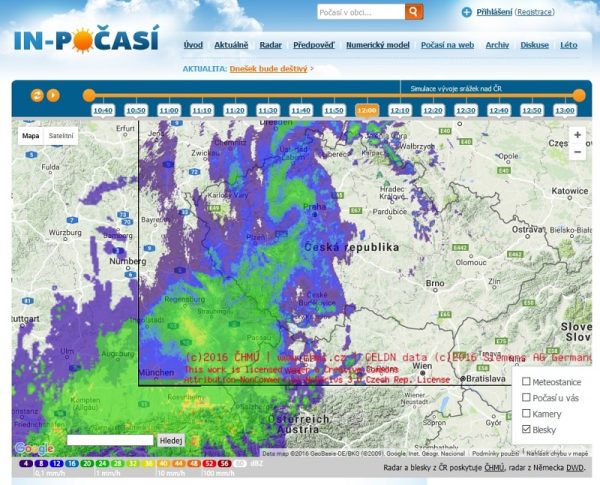
Task: Click the right orange timeline slider handle
Action: (x=579, y=95)
